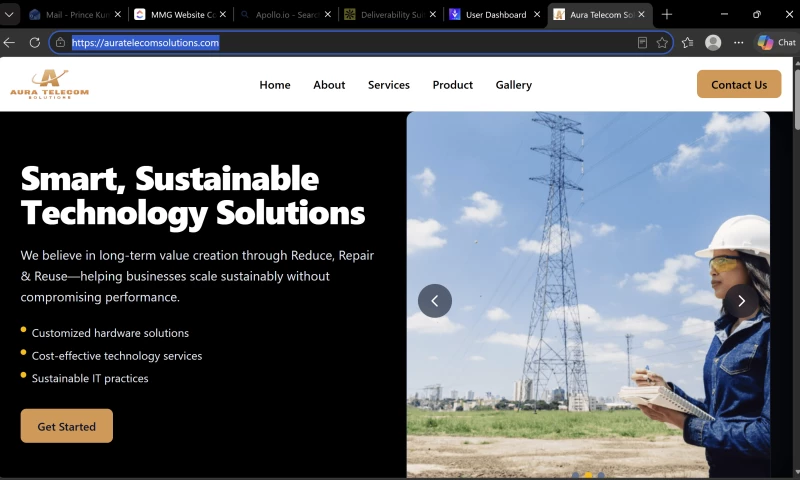Viewport: 800px width, 480px height.
Task: Select the Aura Telecom Solutions tab
Action: tap(601, 14)
